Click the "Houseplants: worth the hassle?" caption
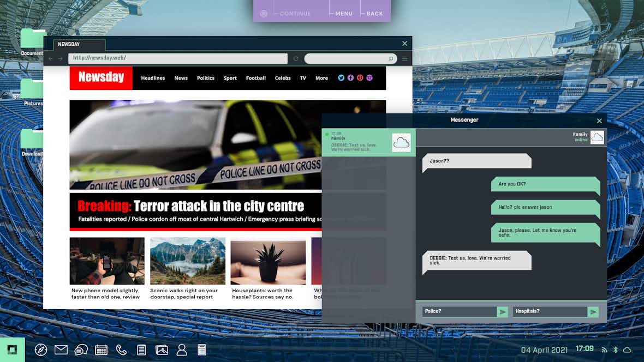 point(263,293)
